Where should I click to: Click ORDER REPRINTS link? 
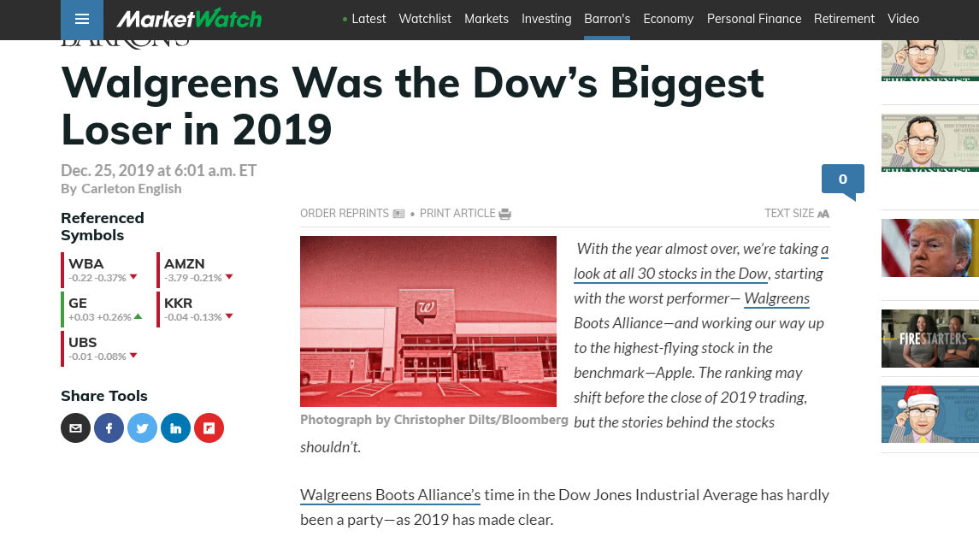pyautogui.click(x=344, y=214)
